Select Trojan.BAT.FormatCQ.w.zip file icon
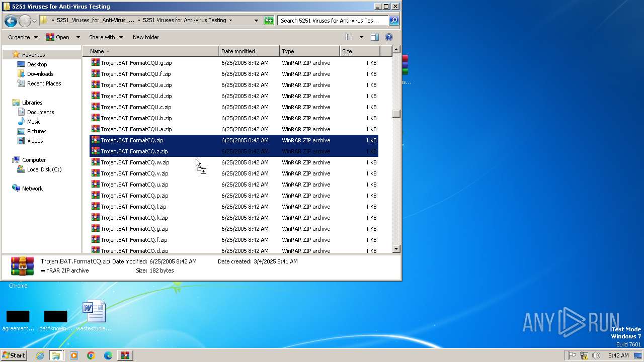The width and height of the screenshot is (644, 362). coord(95,162)
